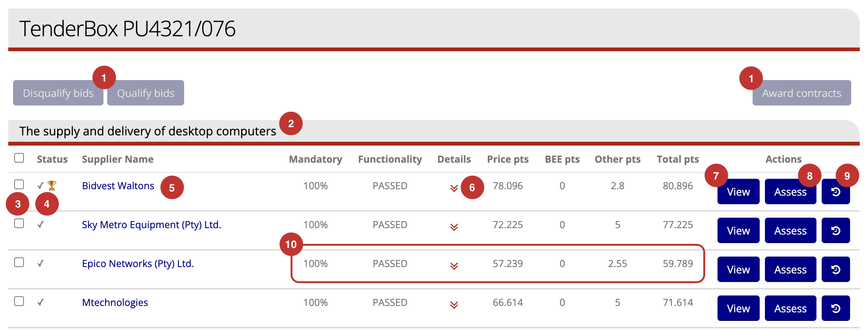Viewport: 868px width, 331px height.
Task: Click the status checkmark for Epico Networks
Action: (41, 264)
